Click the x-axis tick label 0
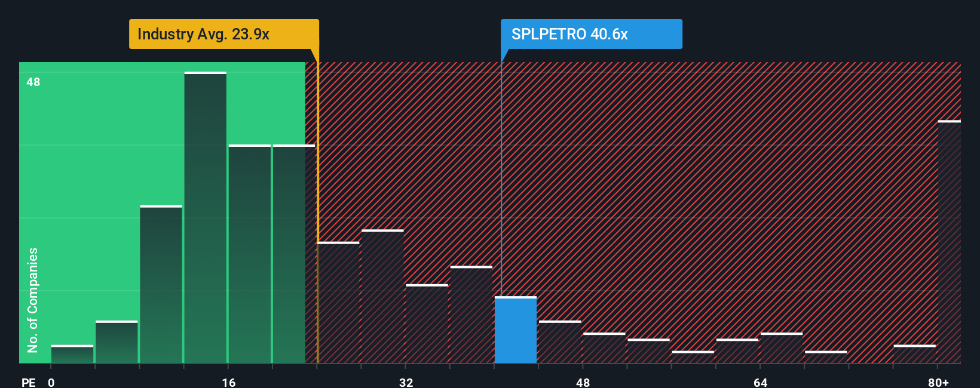The height and width of the screenshot is (388, 980). coord(51,382)
